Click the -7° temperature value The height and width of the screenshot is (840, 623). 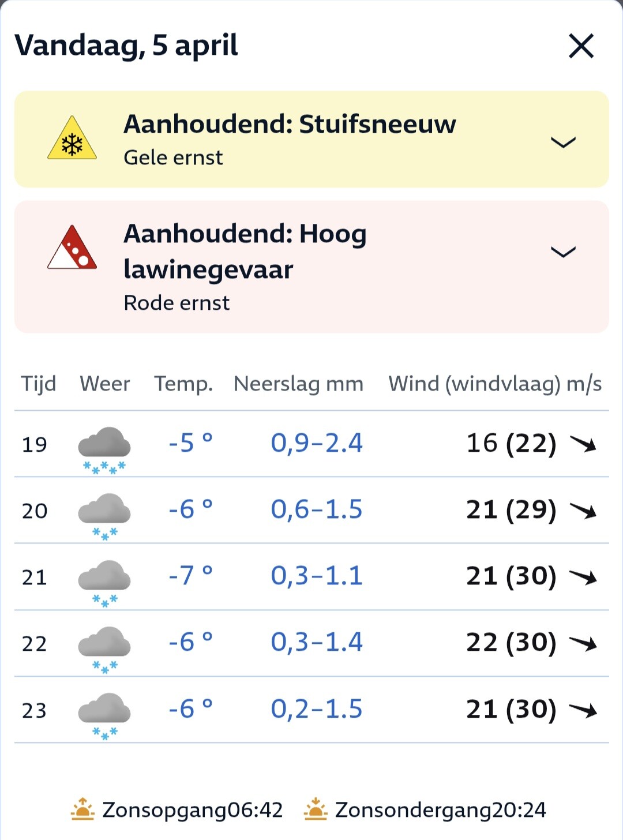click(190, 576)
